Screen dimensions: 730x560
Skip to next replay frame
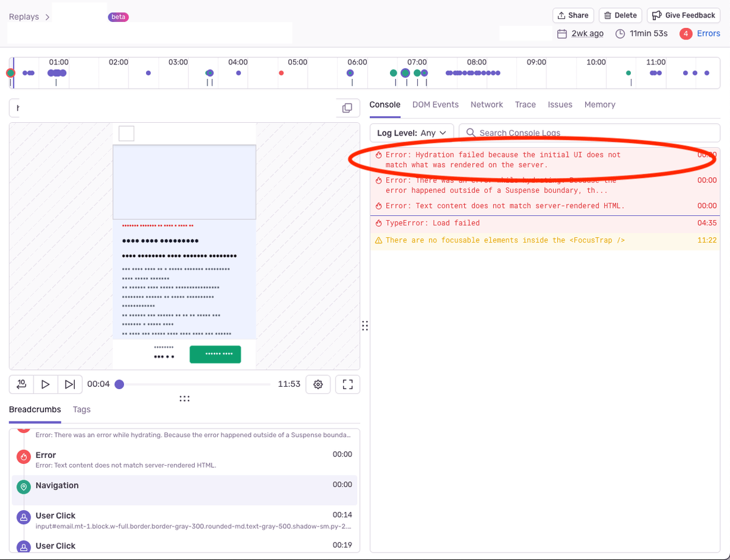[x=70, y=384]
